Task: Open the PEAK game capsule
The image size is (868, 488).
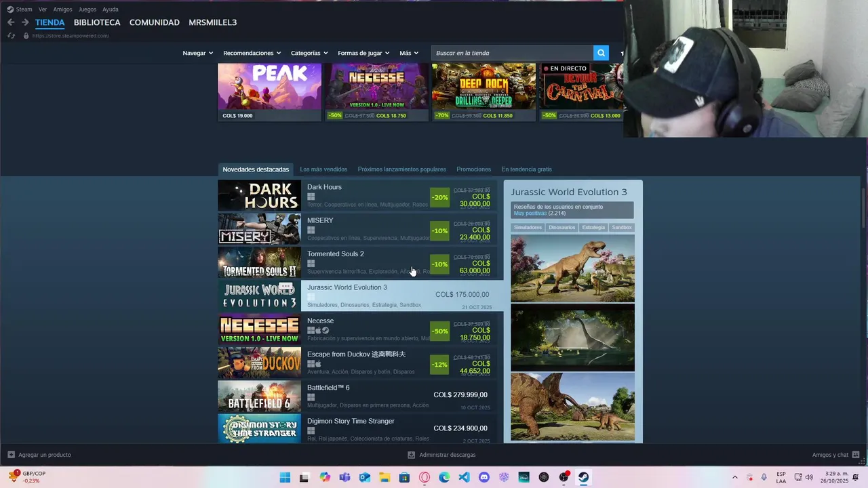Action: 269,92
